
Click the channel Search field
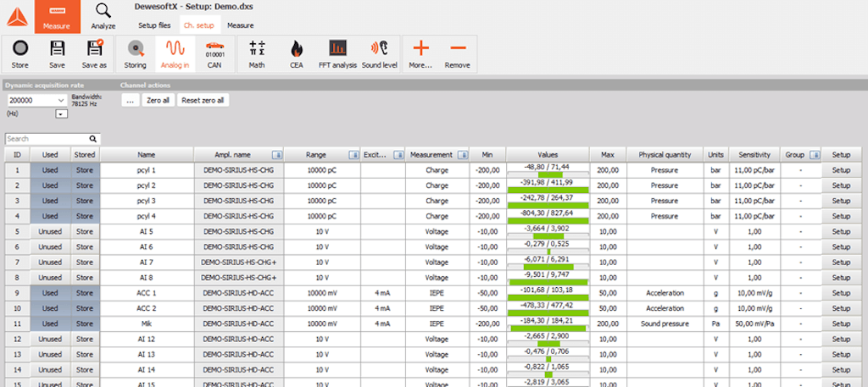click(53, 139)
